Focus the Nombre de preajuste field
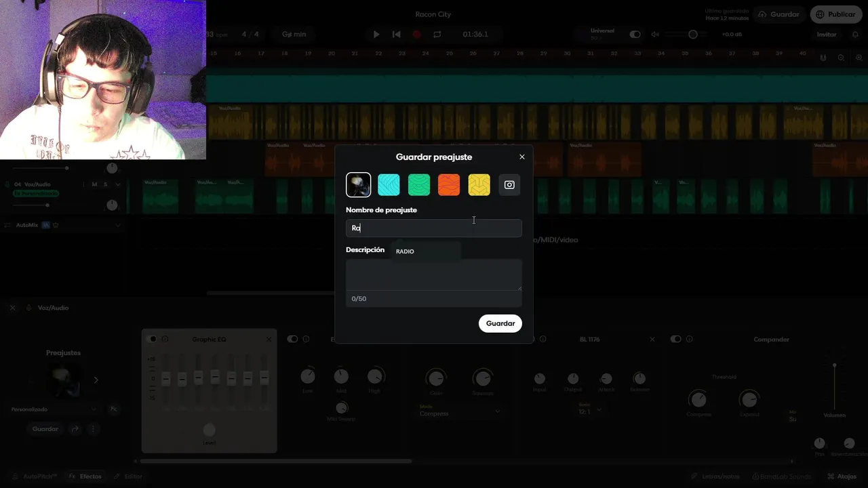Image resolution: width=868 pixels, height=488 pixels. point(434,228)
